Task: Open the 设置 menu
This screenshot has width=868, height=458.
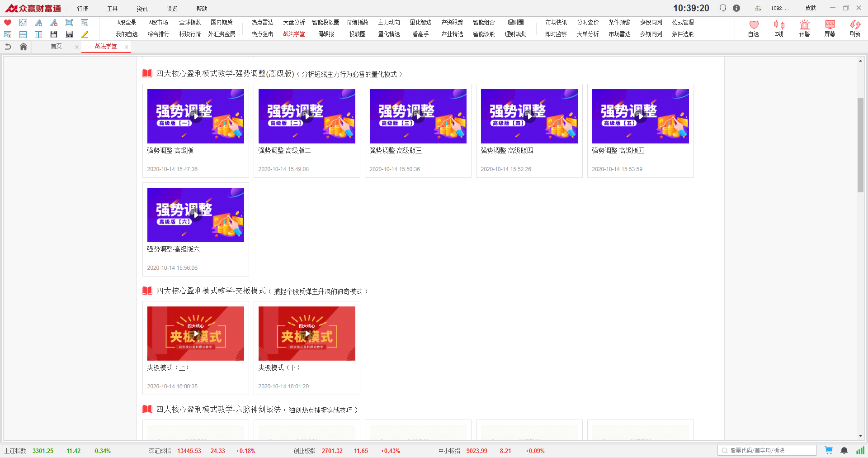Action: tap(172, 9)
